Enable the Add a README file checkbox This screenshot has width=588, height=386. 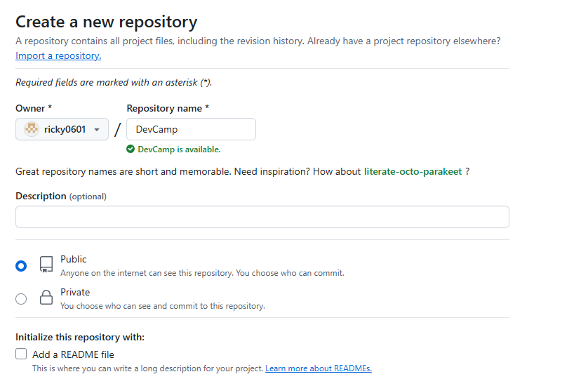click(x=21, y=354)
